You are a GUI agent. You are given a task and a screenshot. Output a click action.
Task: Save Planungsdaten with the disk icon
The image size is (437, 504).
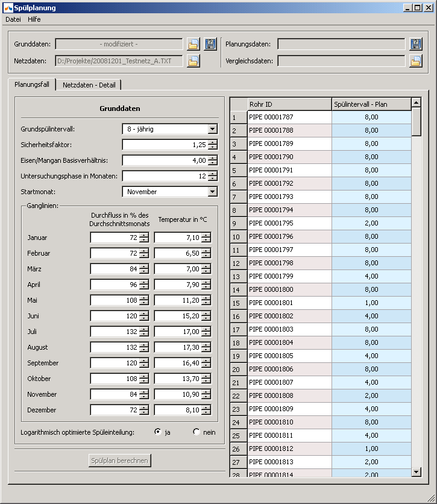pyautogui.click(x=416, y=44)
